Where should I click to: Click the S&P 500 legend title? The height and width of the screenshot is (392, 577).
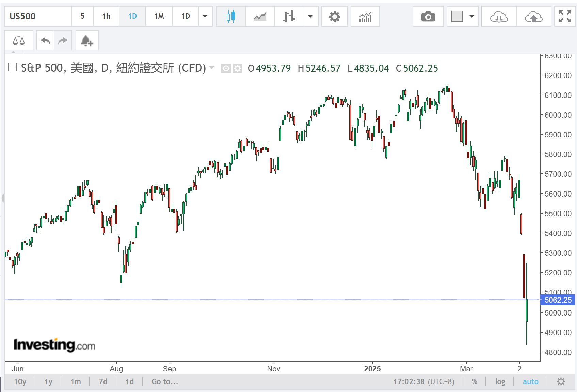113,68
